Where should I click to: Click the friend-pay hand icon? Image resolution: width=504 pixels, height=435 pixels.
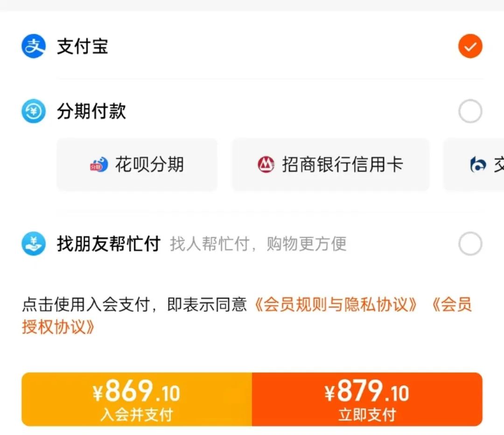(x=34, y=244)
